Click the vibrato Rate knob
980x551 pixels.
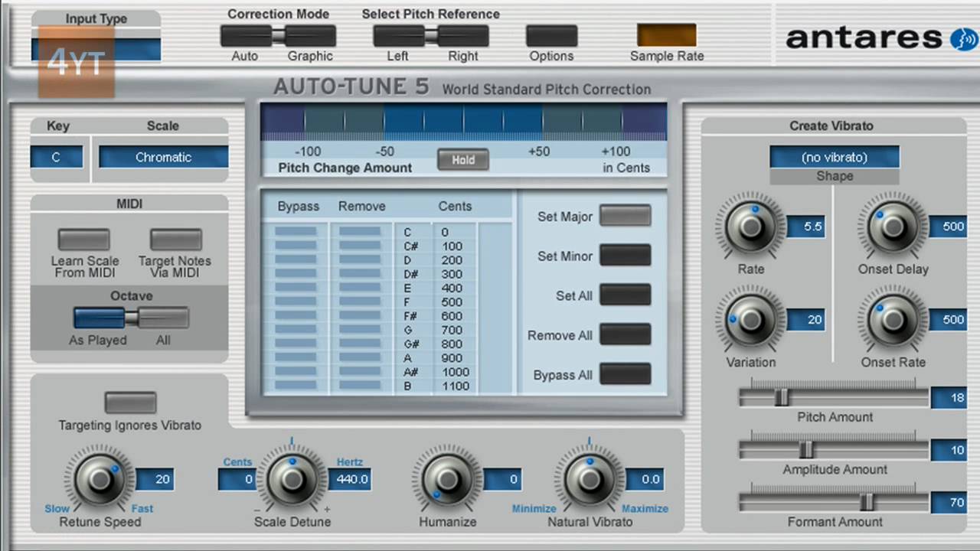pyautogui.click(x=751, y=227)
